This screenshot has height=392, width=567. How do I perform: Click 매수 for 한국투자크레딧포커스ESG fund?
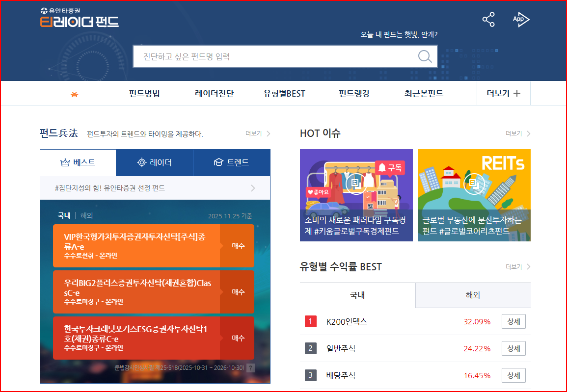237,338
